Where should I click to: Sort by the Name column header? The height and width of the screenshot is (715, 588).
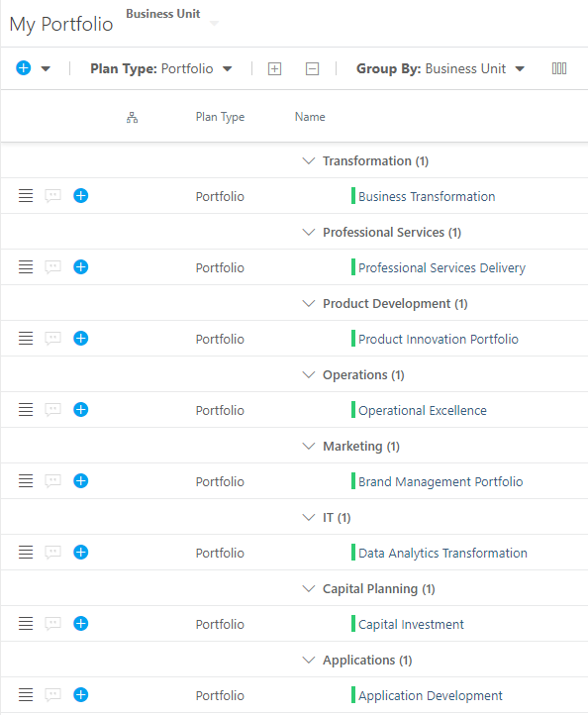click(x=310, y=117)
